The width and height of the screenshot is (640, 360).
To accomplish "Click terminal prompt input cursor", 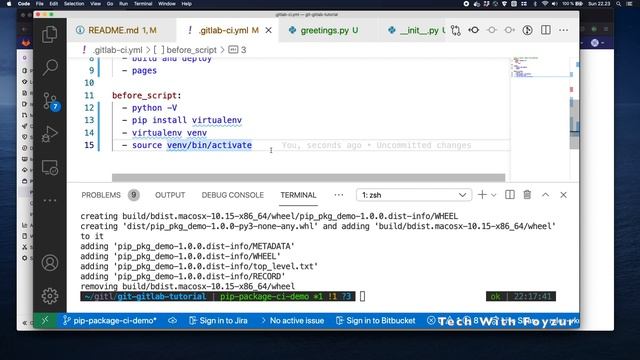I will [x=362, y=296].
